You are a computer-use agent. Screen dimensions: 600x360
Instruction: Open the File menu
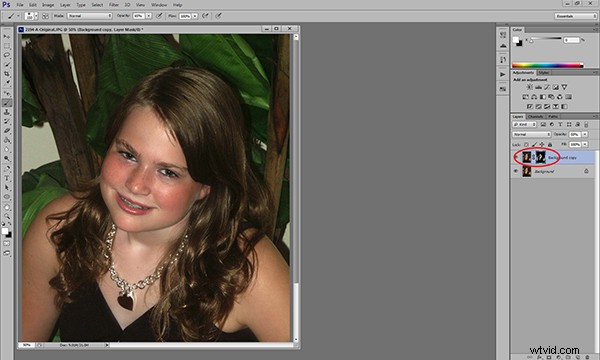20,5
